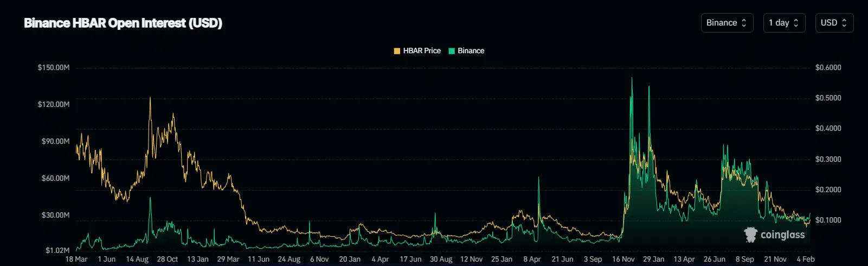This screenshot has height=266, width=868.
Task: Toggle HBAR Price series in legend
Action: (417, 50)
